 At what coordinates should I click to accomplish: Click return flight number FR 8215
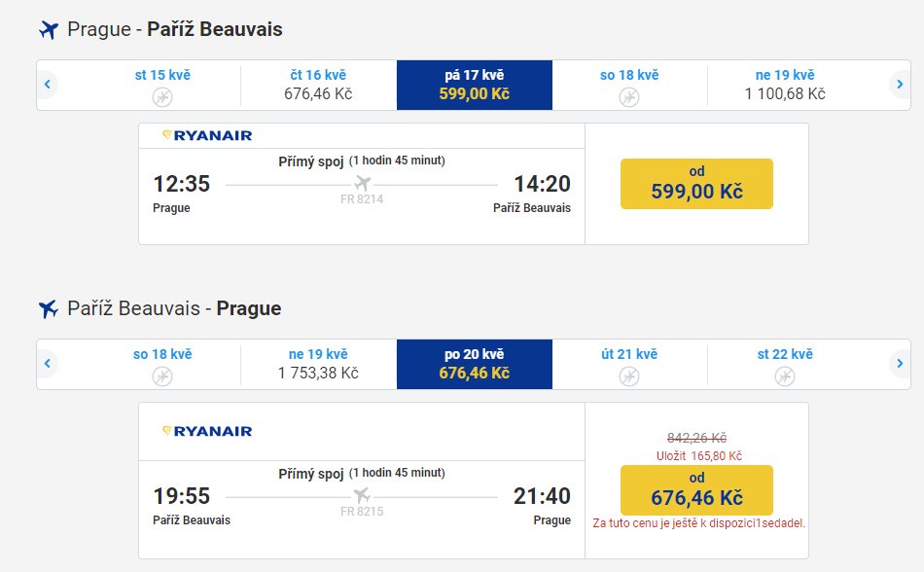click(x=362, y=511)
